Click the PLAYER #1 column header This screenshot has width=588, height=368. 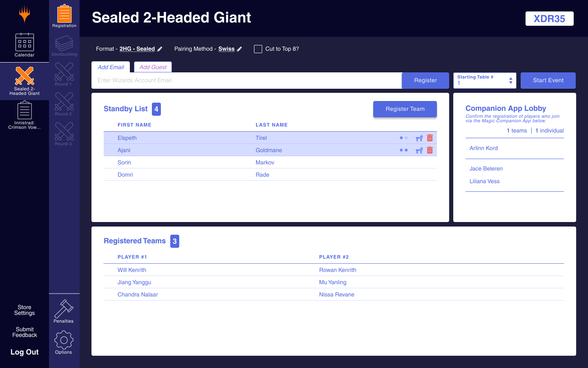[132, 257]
